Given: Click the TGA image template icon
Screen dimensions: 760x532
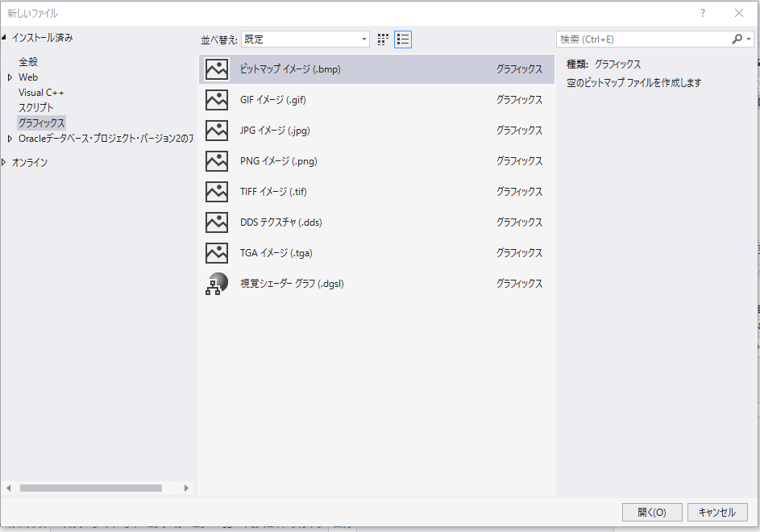Looking at the screenshot, I should (217, 253).
